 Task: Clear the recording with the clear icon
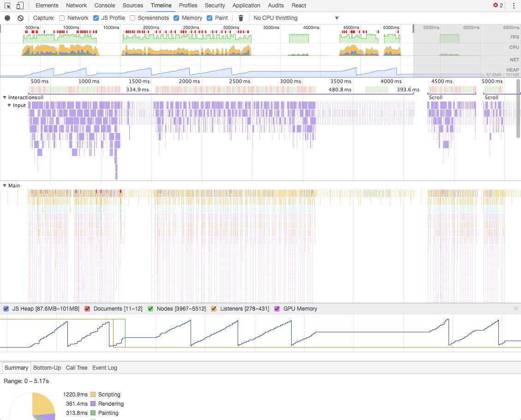tap(20, 18)
